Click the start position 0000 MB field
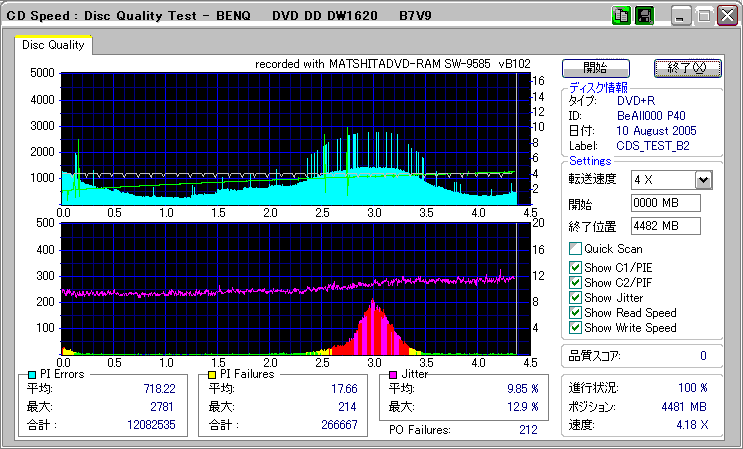Screen dimensions: 743x449 pyautogui.click(x=665, y=203)
